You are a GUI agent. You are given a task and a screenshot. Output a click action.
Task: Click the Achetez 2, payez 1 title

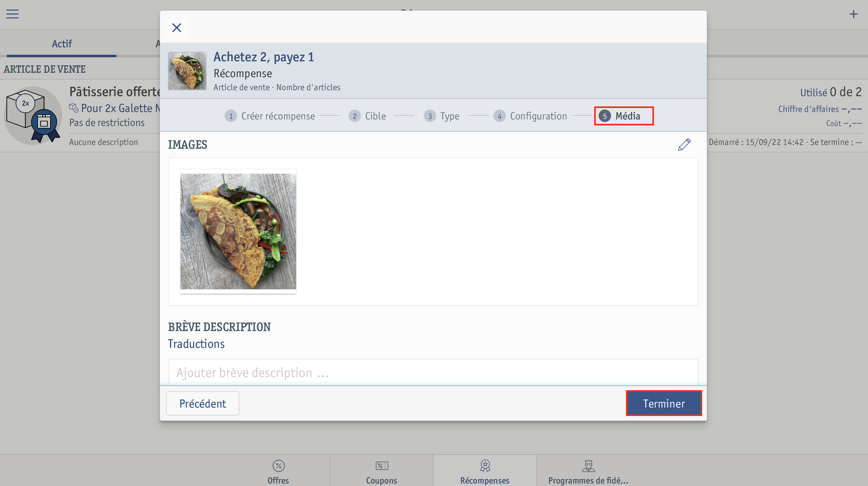(264, 57)
